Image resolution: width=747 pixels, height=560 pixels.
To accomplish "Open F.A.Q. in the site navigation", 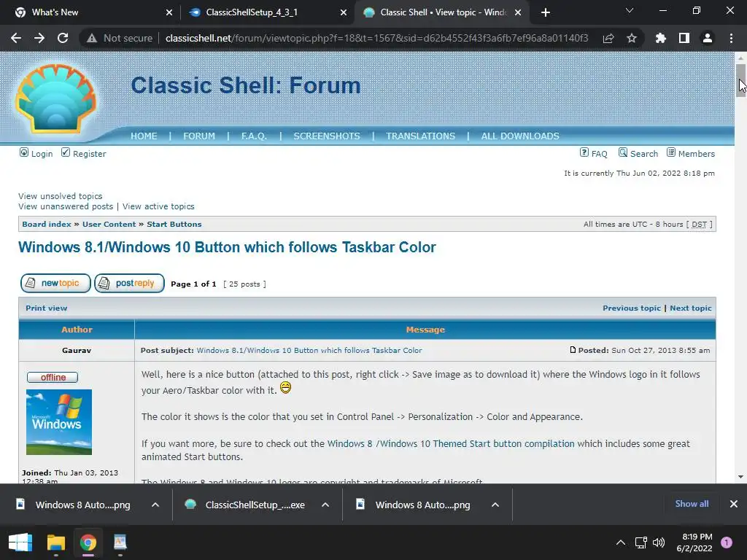I will point(254,136).
